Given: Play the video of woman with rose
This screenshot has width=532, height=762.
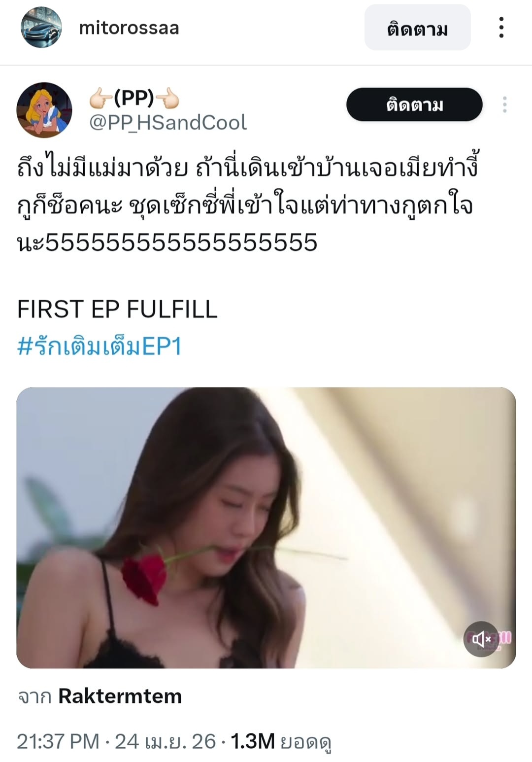Looking at the screenshot, I should click(266, 527).
